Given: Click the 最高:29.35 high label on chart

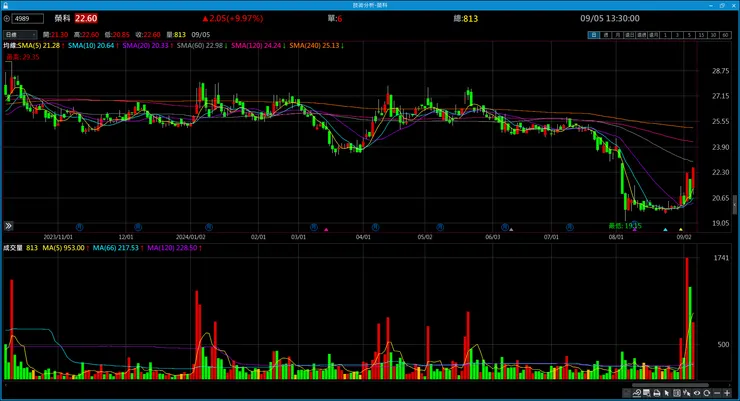Looking at the screenshot, I should point(23,57).
